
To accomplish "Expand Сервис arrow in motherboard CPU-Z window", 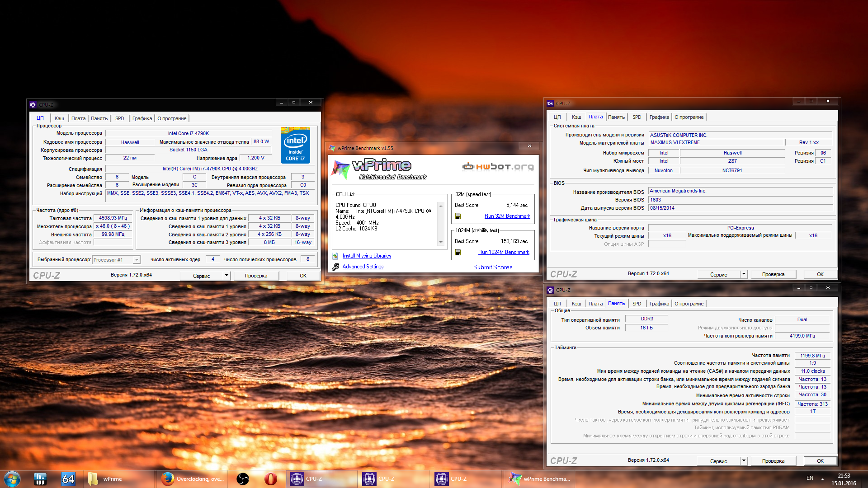I will pyautogui.click(x=744, y=274).
